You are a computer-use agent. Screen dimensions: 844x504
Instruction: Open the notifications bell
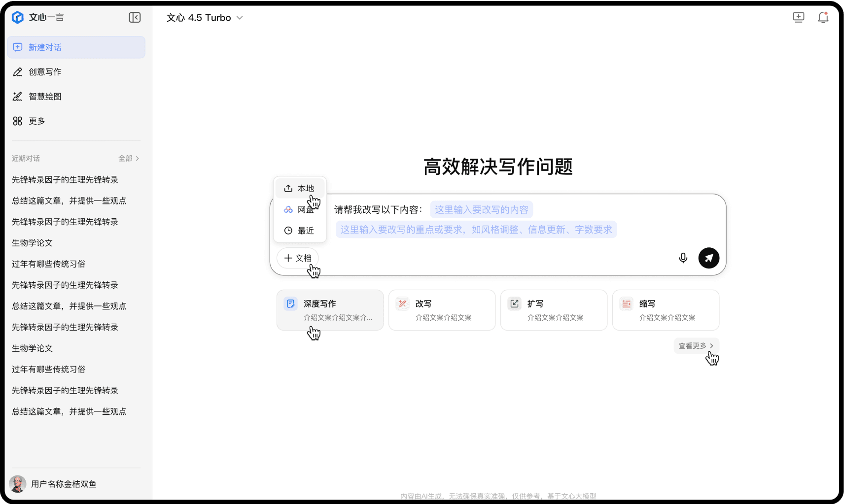click(x=823, y=17)
